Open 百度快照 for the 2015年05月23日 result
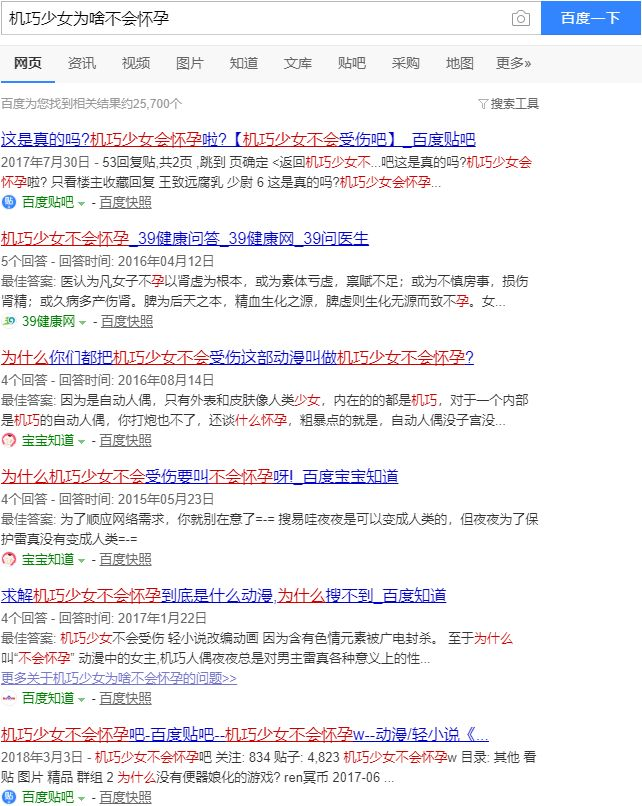The image size is (642, 806). click(x=125, y=559)
